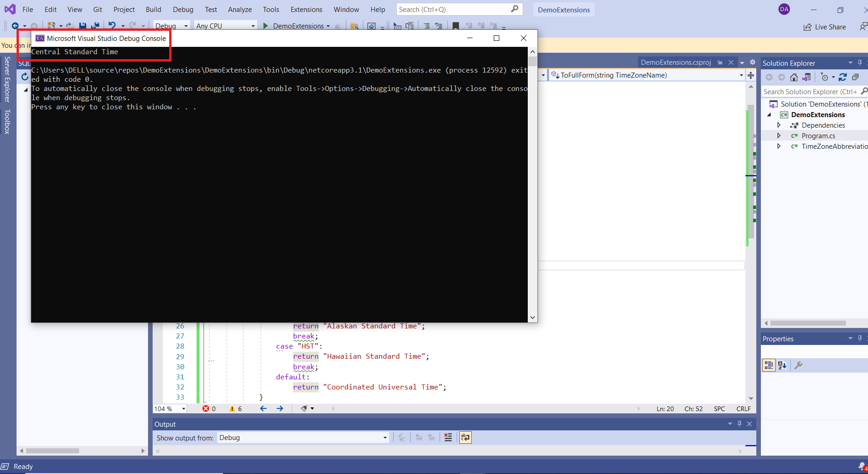Collapse All items in Solution Explorer
The image size is (868, 474).
[x=856, y=77]
